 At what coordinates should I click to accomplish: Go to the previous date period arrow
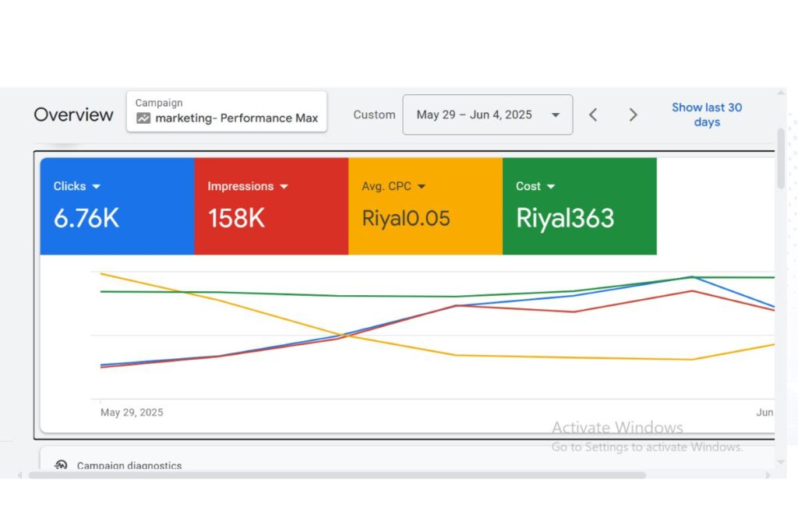point(593,115)
